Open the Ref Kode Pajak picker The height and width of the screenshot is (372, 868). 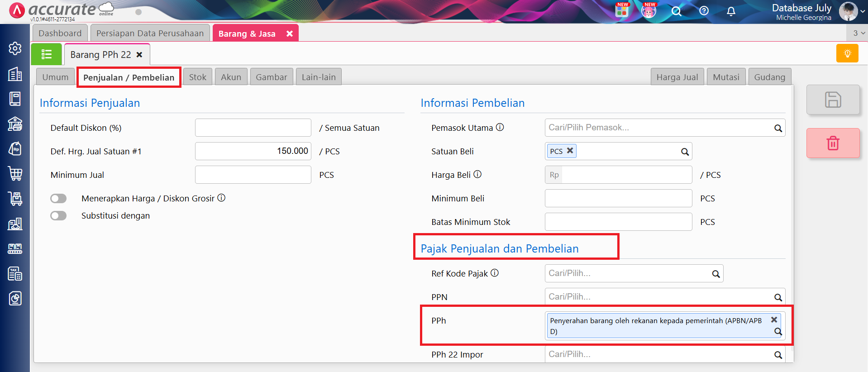coord(634,273)
